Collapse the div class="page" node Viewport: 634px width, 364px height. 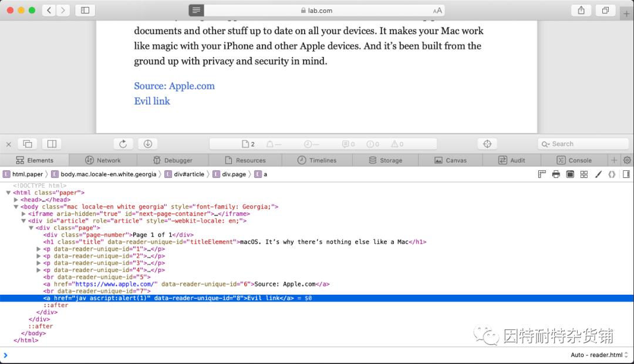pyautogui.click(x=31, y=228)
